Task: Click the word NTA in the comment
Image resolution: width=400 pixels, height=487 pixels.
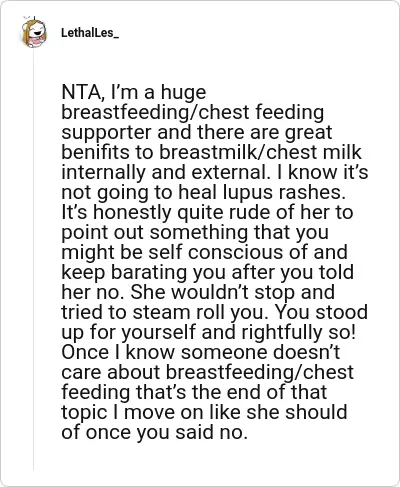Action: (82, 92)
